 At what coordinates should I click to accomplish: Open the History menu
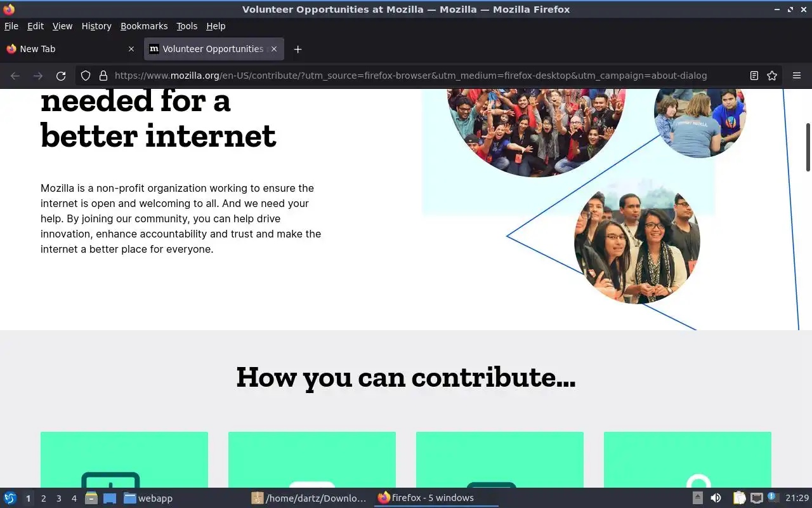(x=96, y=26)
